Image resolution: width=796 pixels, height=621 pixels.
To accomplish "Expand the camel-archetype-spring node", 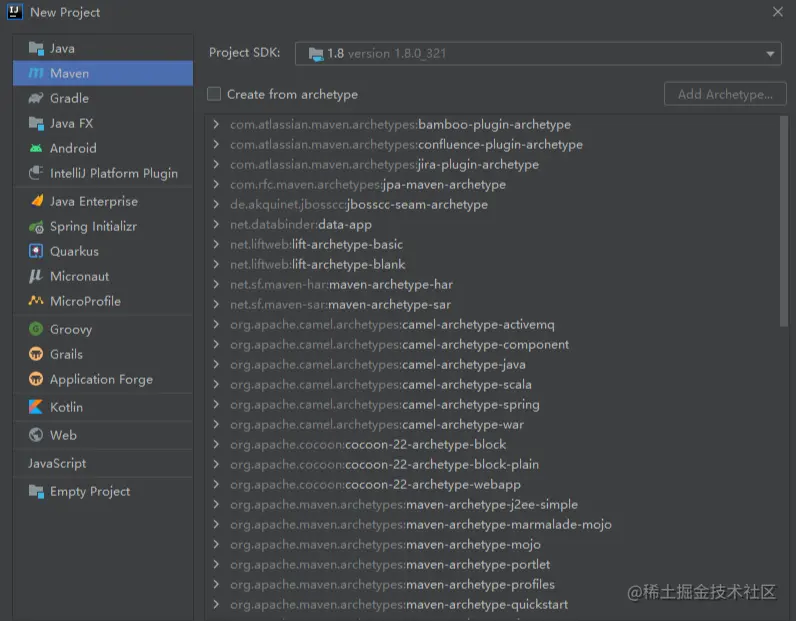I will [216, 404].
